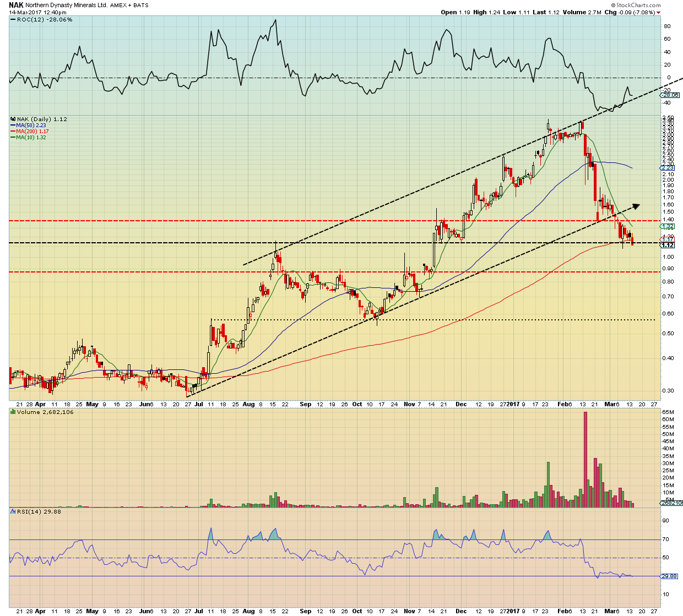
Task: Click the MA(200) red legend swatch
Action: tap(13, 132)
